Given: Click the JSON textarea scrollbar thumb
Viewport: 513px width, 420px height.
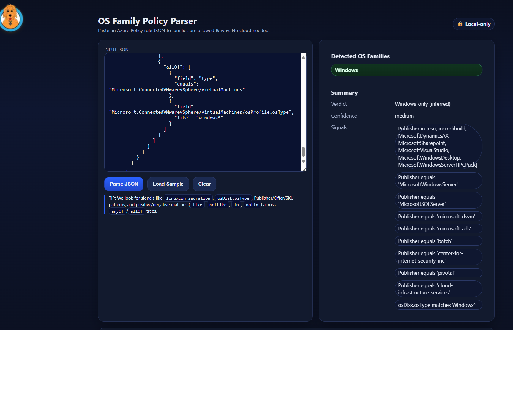Looking at the screenshot, I should coord(303,151).
